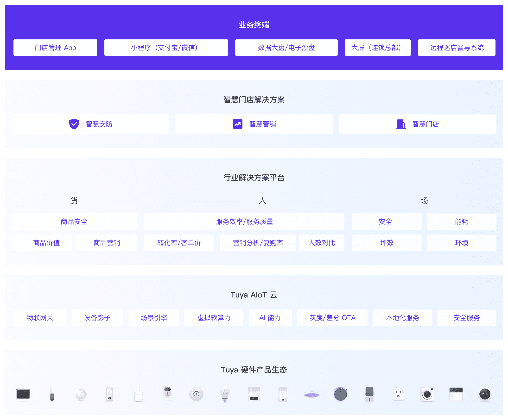Click the Tuya 硬件产品生态 heading
Screen dimensions: 508x420
[x=254, y=370]
